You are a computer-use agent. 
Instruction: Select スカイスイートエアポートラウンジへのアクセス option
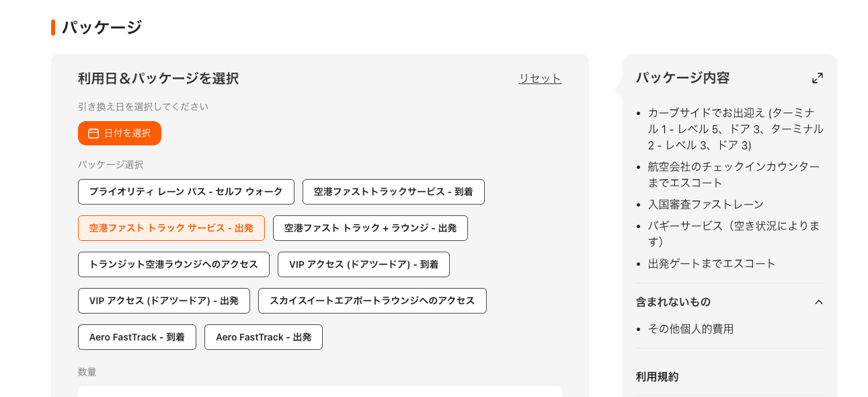point(372,301)
